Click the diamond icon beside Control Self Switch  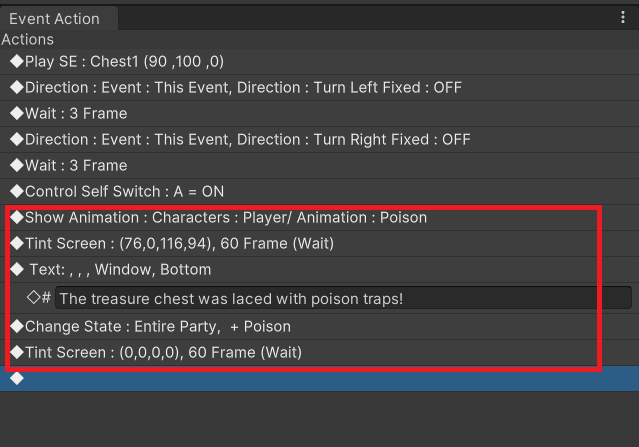coord(16,191)
